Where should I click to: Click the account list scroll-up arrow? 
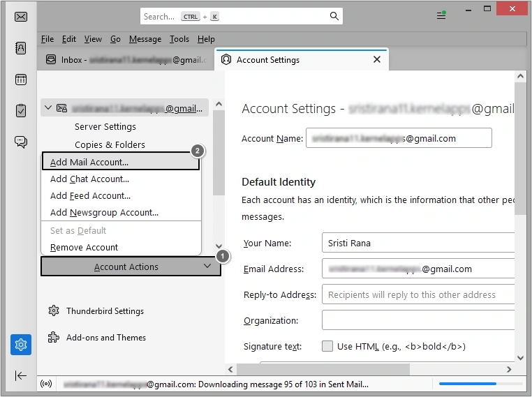tap(219, 104)
